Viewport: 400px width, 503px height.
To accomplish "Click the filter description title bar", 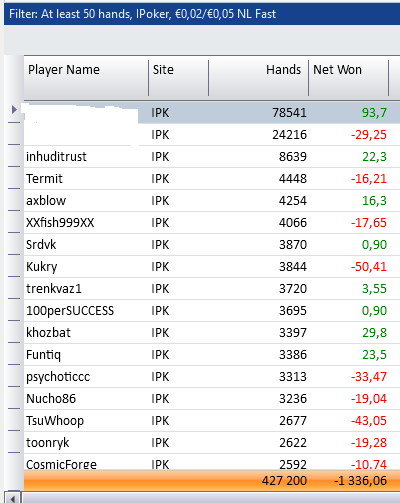I will coord(202,14).
